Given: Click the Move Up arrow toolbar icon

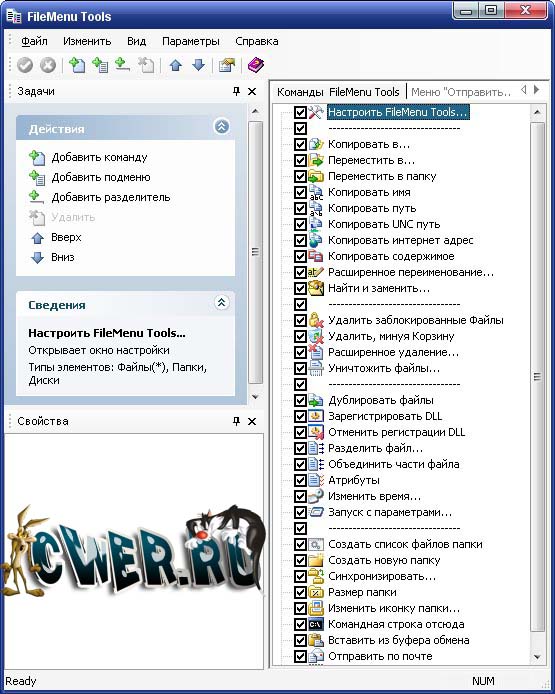Looking at the screenshot, I should click(176, 66).
